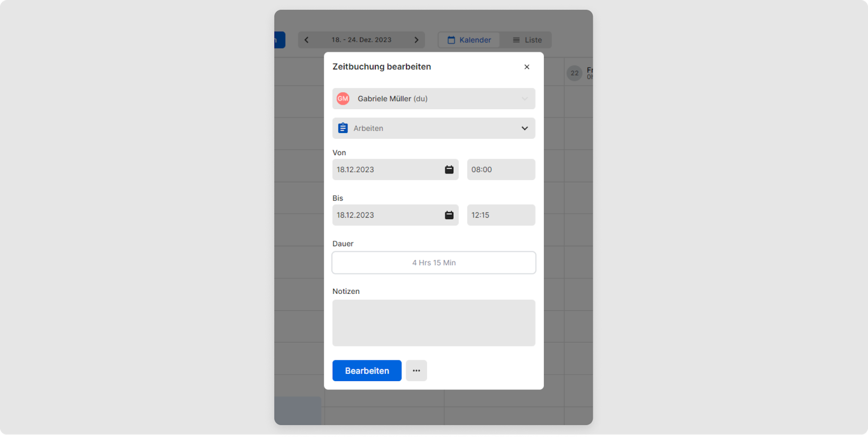Go to the previous week arrow
The width and height of the screenshot is (868, 439).
pyautogui.click(x=307, y=40)
